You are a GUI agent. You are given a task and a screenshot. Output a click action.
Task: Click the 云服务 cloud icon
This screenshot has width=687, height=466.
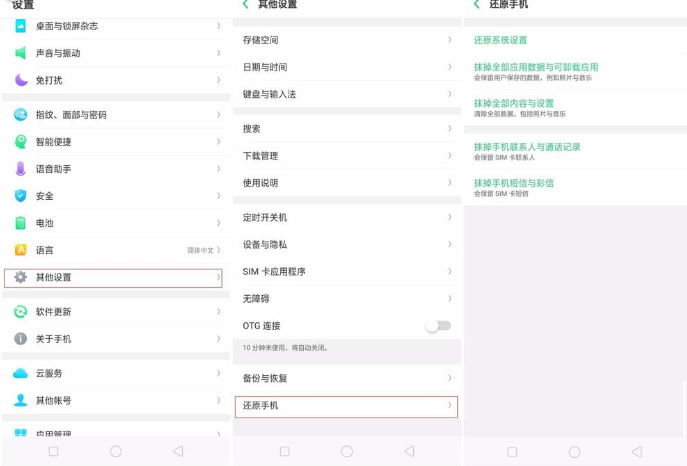coord(20,373)
